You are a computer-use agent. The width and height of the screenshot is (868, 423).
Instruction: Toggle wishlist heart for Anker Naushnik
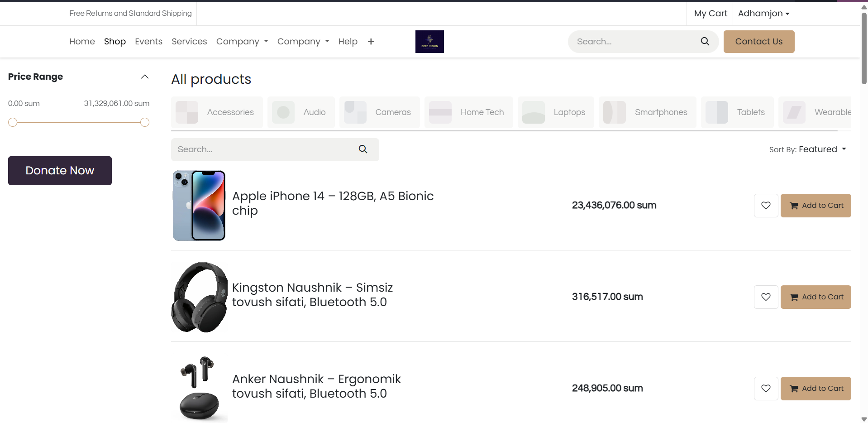[x=765, y=389]
